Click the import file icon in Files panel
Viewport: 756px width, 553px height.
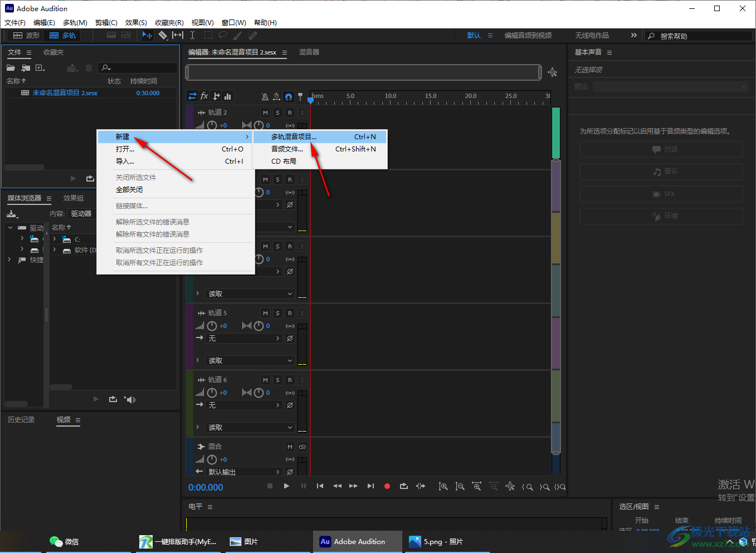tap(26, 68)
